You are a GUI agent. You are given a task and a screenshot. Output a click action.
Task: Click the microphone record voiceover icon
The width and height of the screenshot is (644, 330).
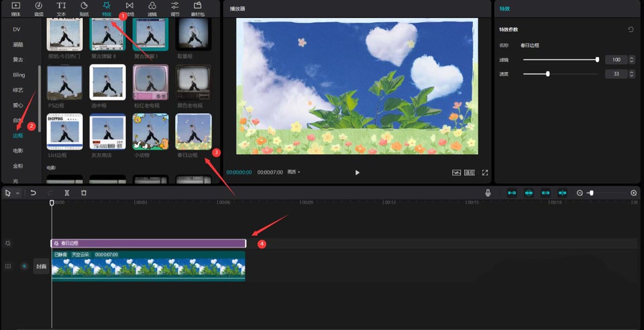coord(488,193)
